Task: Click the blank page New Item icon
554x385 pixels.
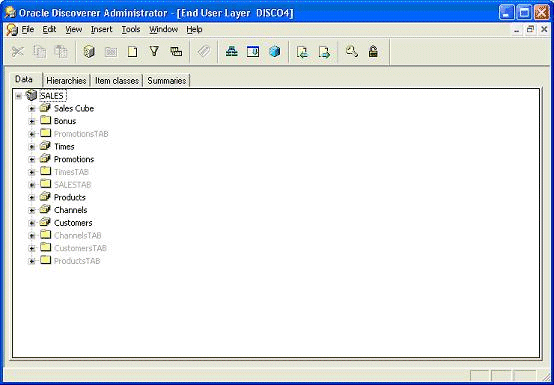Action: [132, 52]
